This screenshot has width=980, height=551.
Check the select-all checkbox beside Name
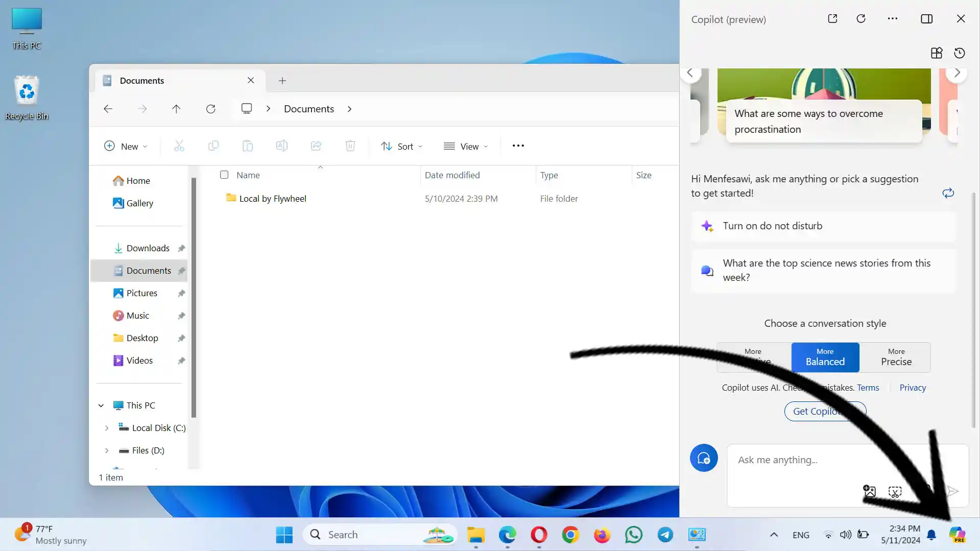(x=224, y=175)
